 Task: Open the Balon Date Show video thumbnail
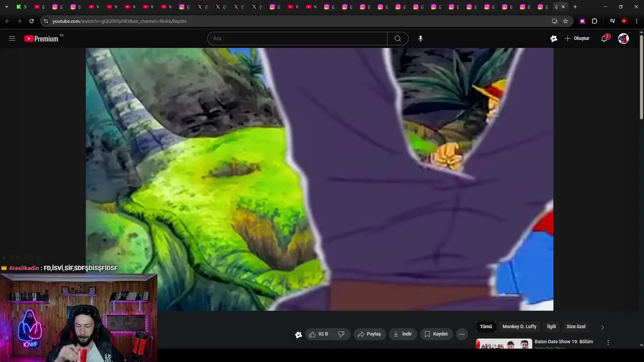pyautogui.click(x=504, y=344)
